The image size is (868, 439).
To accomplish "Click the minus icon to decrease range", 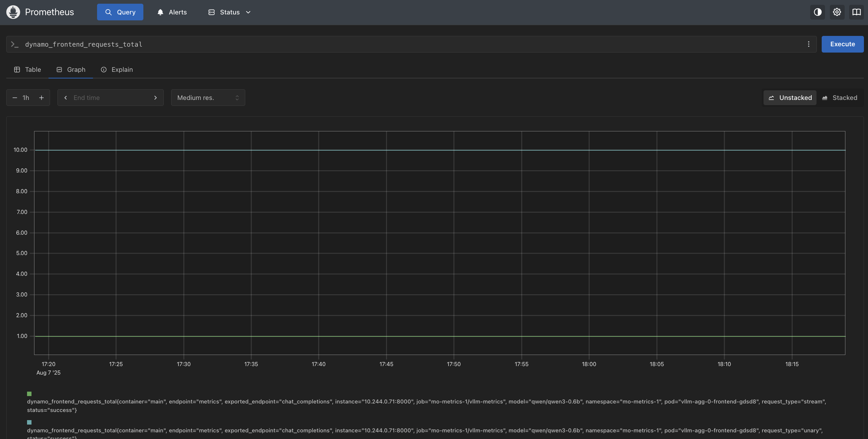I will (x=15, y=97).
